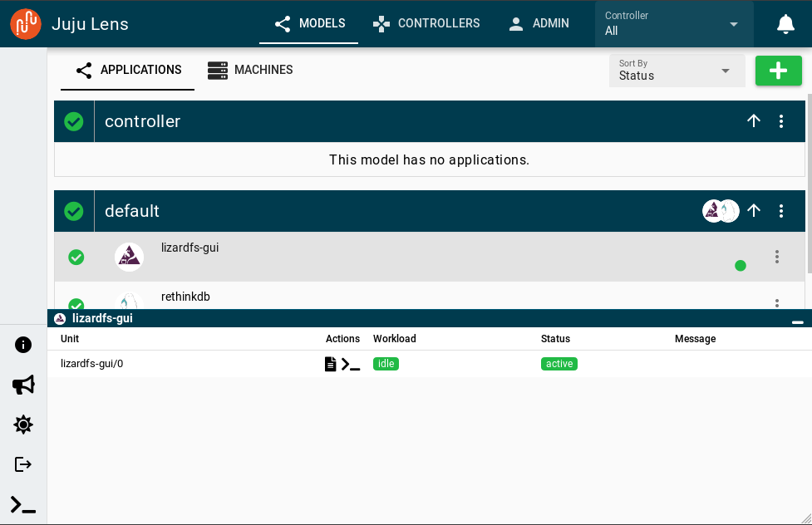
Task: Click the lizardfs-gui status checkmark
Action: [x=76, y=257]
